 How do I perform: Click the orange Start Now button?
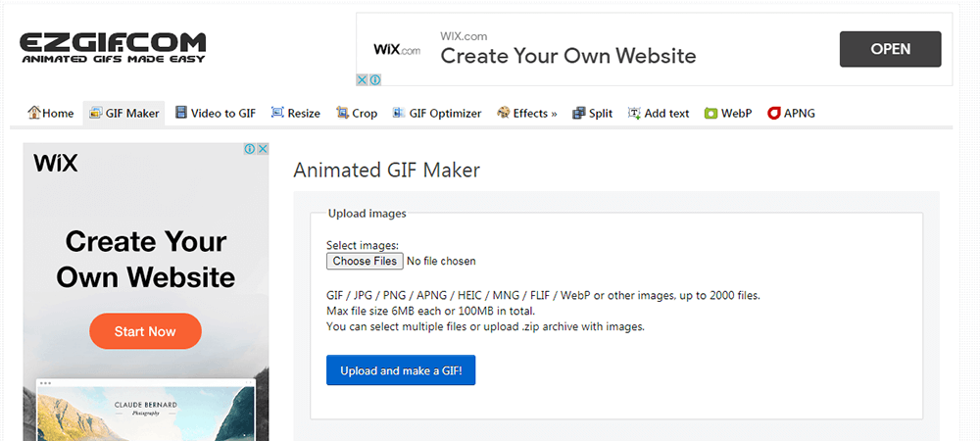click(145, 331)
